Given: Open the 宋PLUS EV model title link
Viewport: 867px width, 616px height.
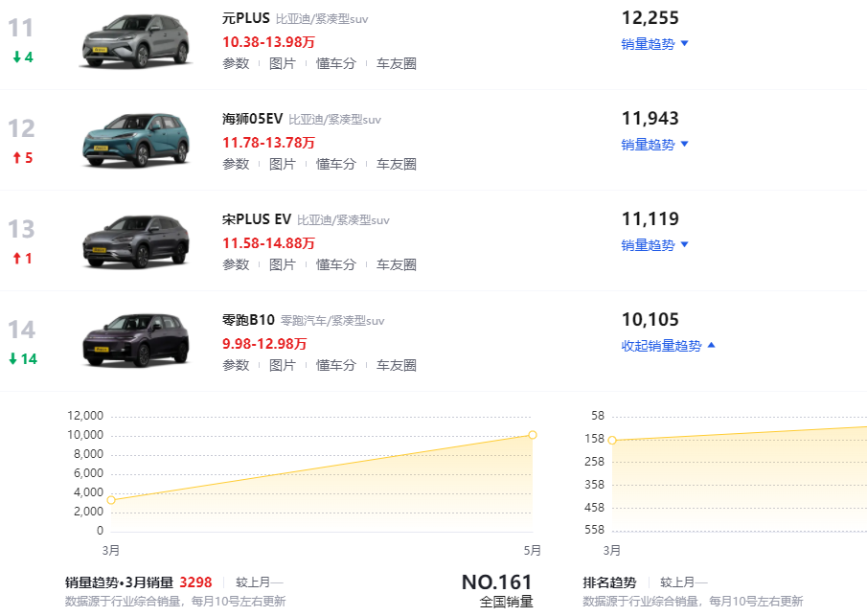Looking at the screenshot, I should pyautogui.click(x=257, y=219).
